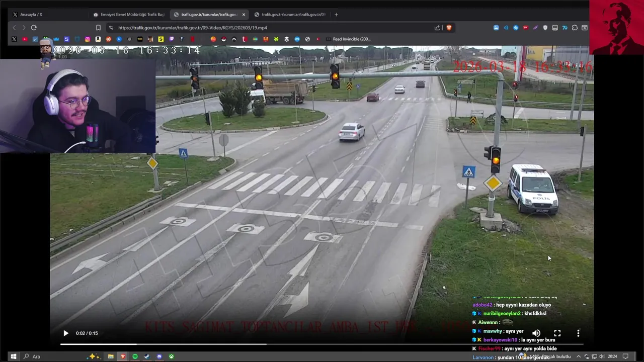Select chat username berkayowski10
644x362 pixels.
500,340
